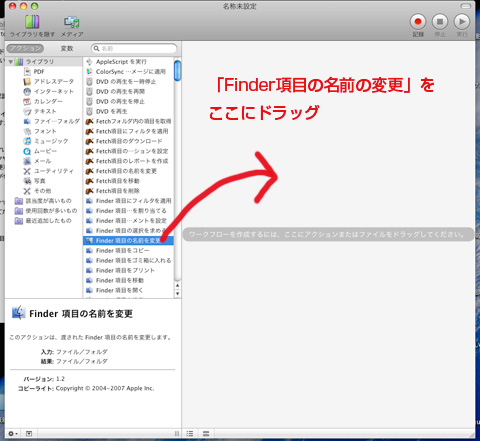Select the PDF library category
The height and width of the screenshot is (441, 480).
39,72
